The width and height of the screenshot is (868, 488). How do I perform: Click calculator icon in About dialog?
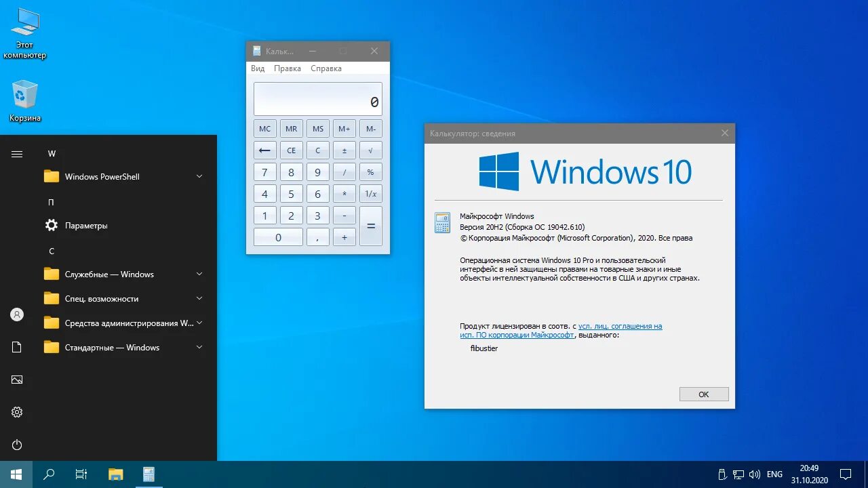click(x=442, y=223)
